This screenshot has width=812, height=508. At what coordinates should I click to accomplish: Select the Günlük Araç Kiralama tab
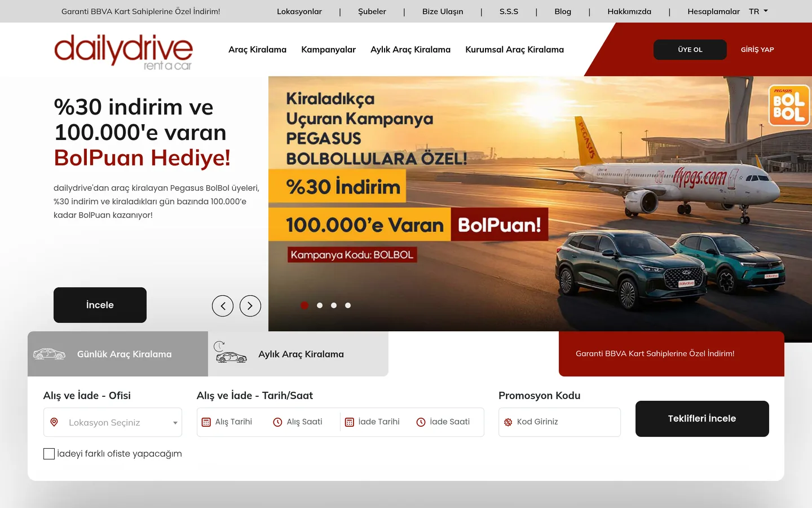(118, 354)
